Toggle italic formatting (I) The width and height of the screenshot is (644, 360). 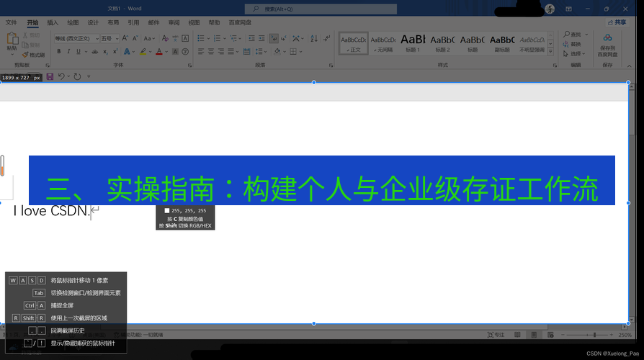(68, 51)
